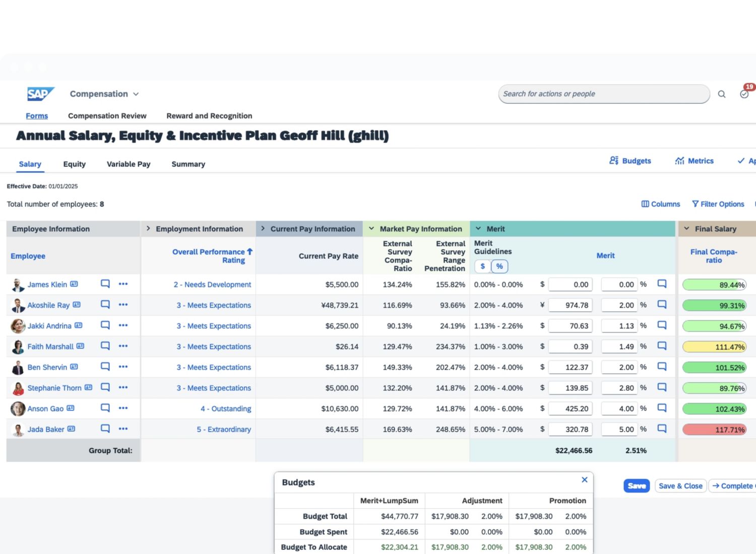Click Jada Baker's red final compa-ratio bar
The height and width of the screenshot is (554, 756).
714,430
